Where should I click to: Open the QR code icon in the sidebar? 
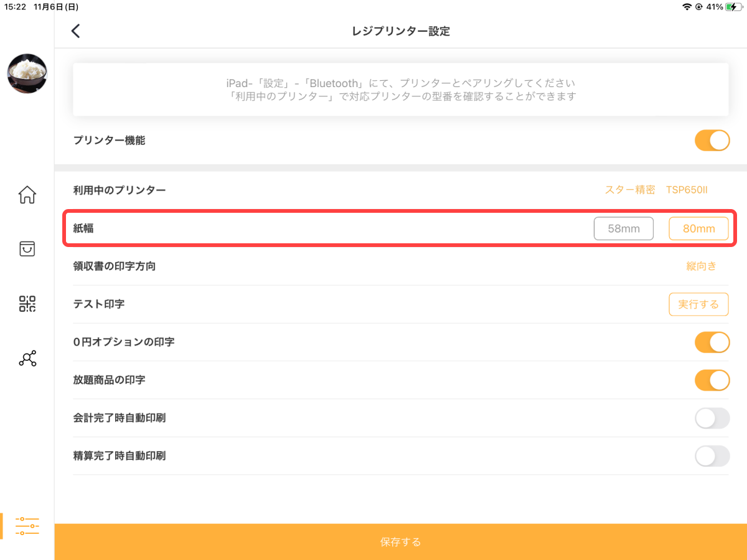pyautogui.click(x=27, y=304)
